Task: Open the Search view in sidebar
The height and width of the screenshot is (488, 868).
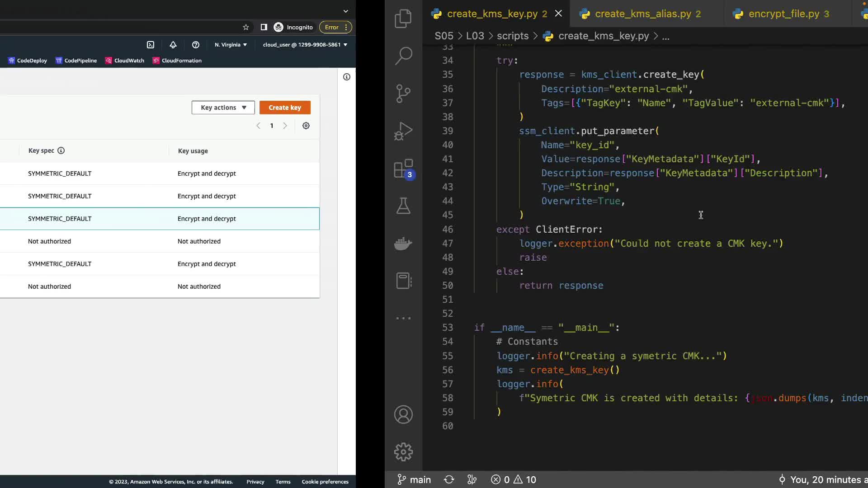Action: click(x=403, y=56)
